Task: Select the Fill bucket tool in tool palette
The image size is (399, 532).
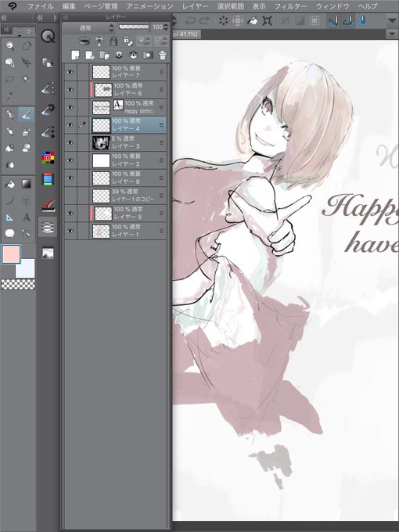Action: (10, 184)
